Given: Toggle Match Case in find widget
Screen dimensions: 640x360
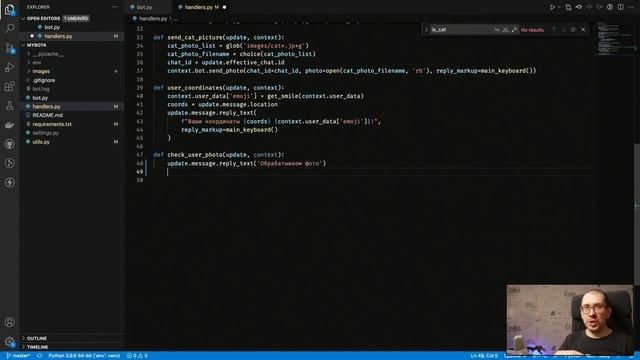Looking at the screenshot, I should (497, 30).
